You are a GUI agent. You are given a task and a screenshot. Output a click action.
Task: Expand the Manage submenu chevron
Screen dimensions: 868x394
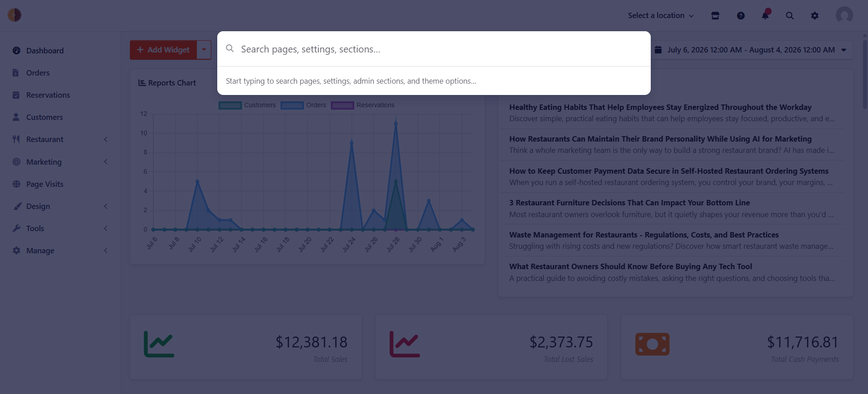106,251
